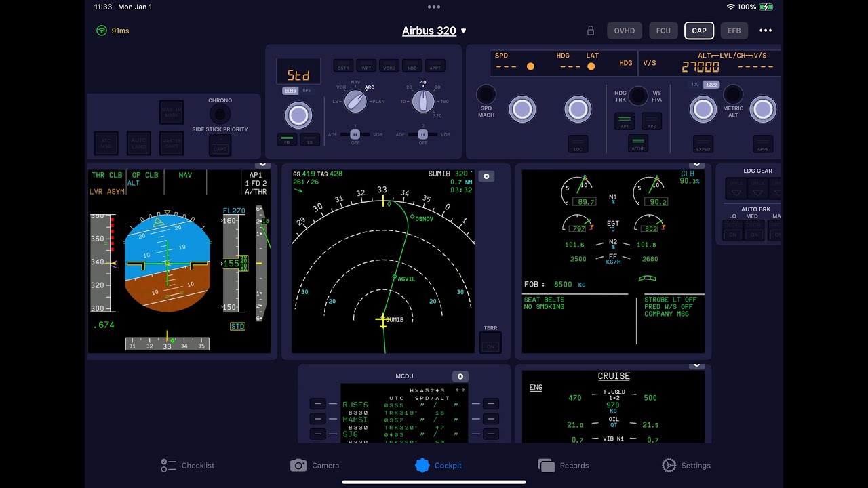Switch to the EFB panel tab
Image resolution: width=868 pixels, height=488 pixels.
click(734, 30)
